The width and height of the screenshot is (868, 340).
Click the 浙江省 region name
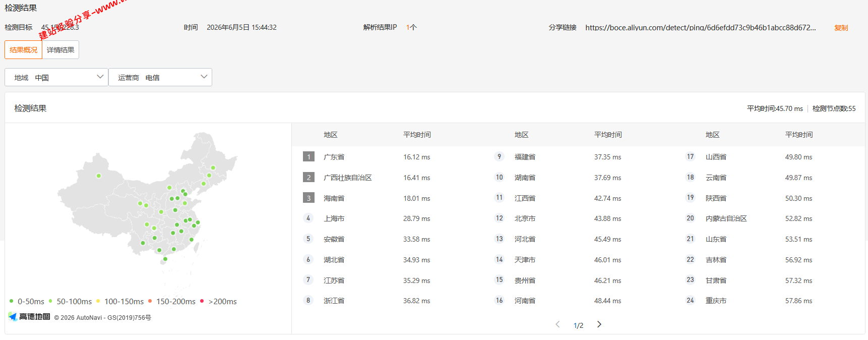point(334,301)
